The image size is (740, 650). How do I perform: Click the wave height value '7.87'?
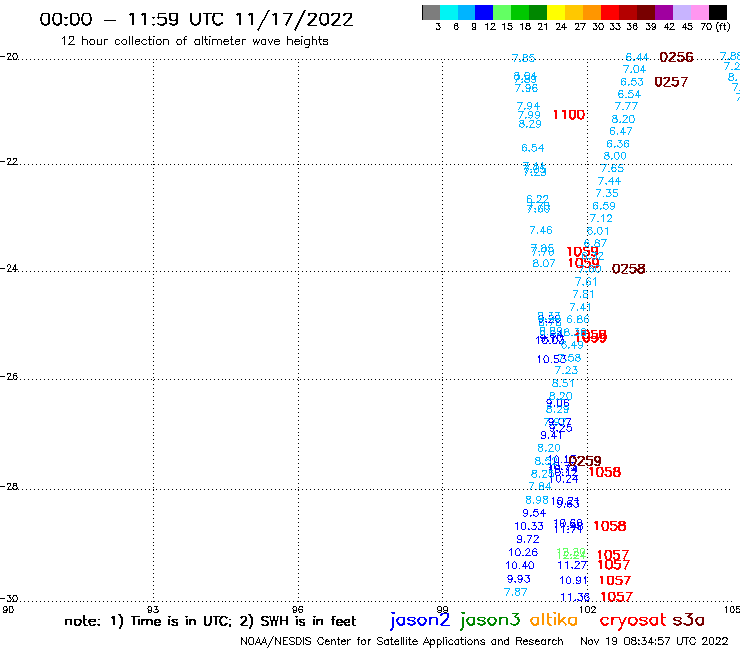(515, 592)
